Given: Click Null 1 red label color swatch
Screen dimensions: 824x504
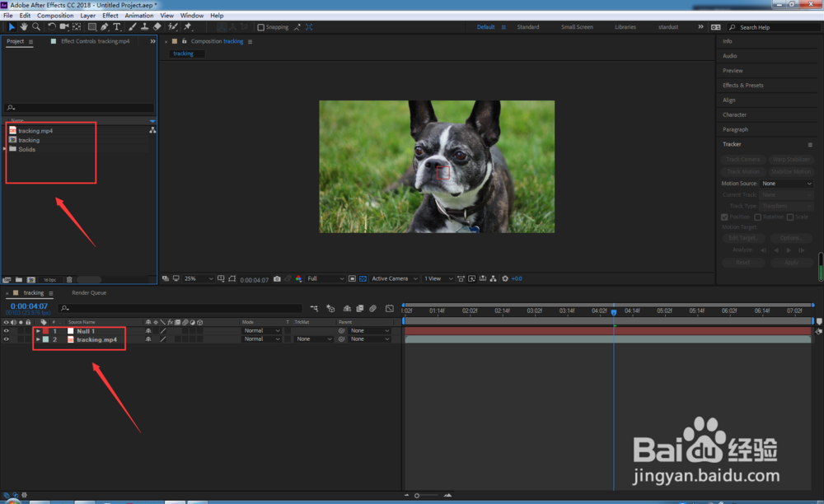Looking at the screenshot, I should coord(45,331).
